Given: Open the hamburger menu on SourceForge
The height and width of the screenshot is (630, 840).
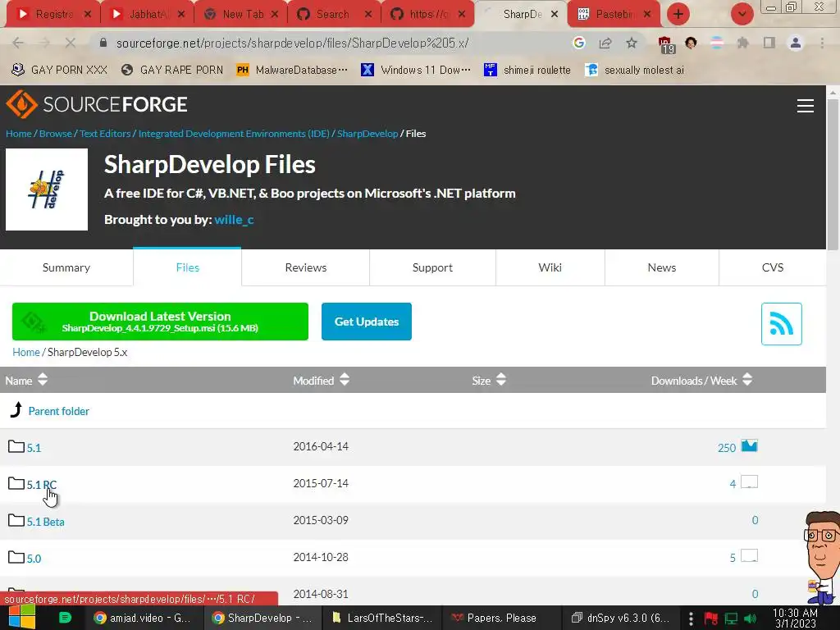Looking at the screenshot, I should [806, 106].
